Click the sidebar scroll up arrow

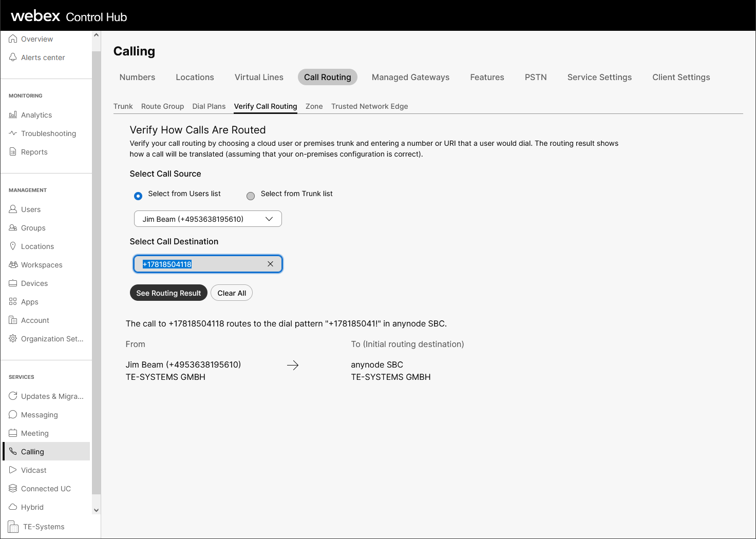coord(96,35)
